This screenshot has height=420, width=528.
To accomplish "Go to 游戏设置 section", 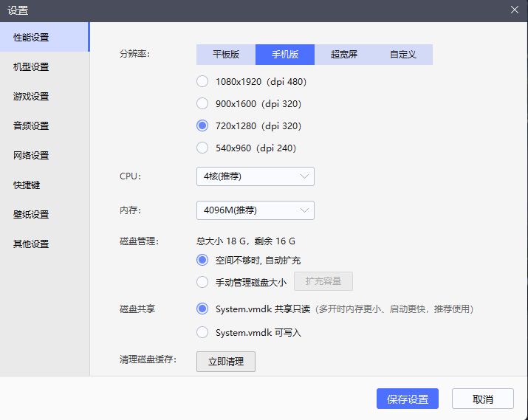I will 31,97.
